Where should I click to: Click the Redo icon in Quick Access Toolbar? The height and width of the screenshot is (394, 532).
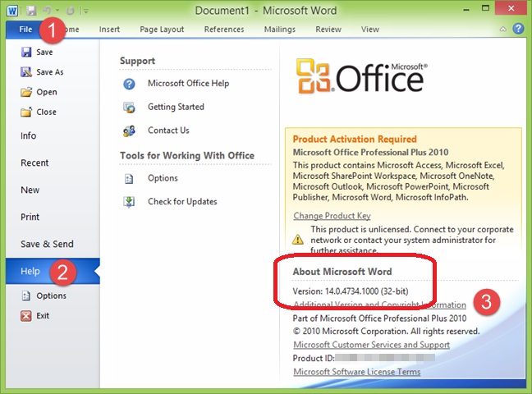pos(70,11)
